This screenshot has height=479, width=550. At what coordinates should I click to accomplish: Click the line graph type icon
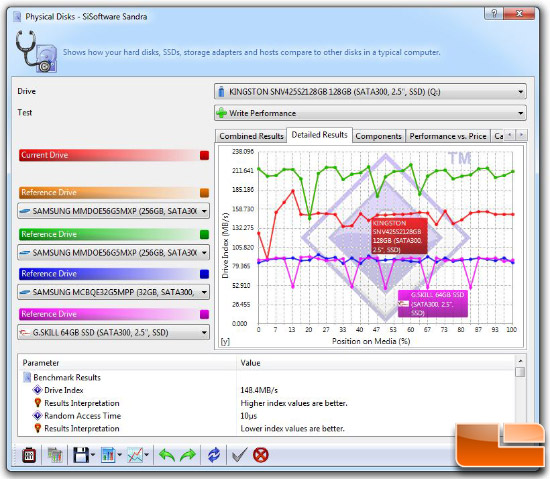(x=135, y=455)
